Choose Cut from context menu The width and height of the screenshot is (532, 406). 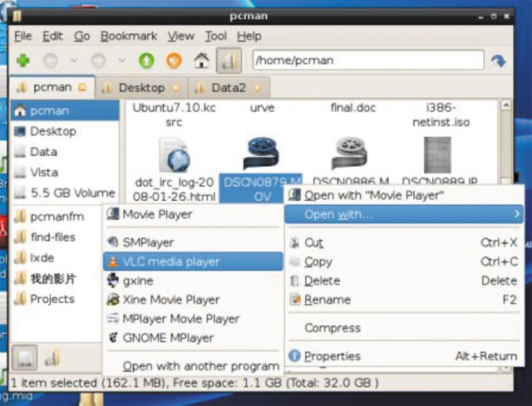pos(404,242)
